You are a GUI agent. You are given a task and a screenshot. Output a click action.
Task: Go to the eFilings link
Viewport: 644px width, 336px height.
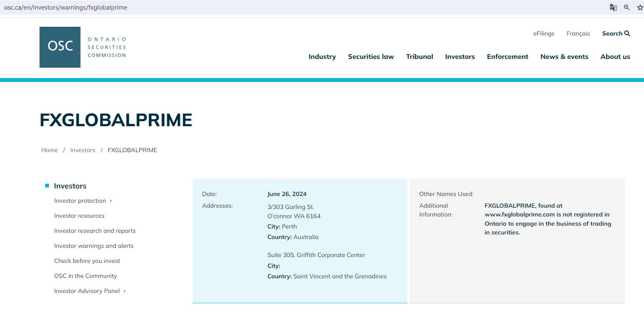tap(544, 33)
